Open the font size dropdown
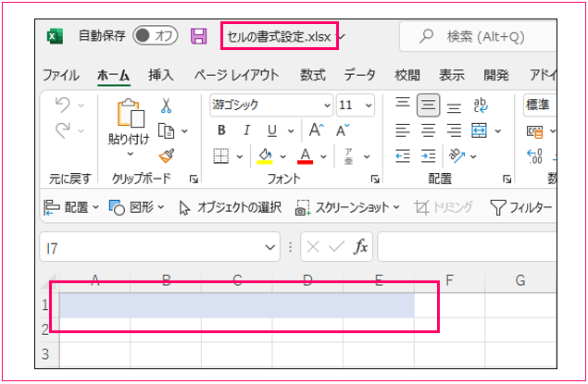Viewport: 588px width, 384px height. [370, 105]
